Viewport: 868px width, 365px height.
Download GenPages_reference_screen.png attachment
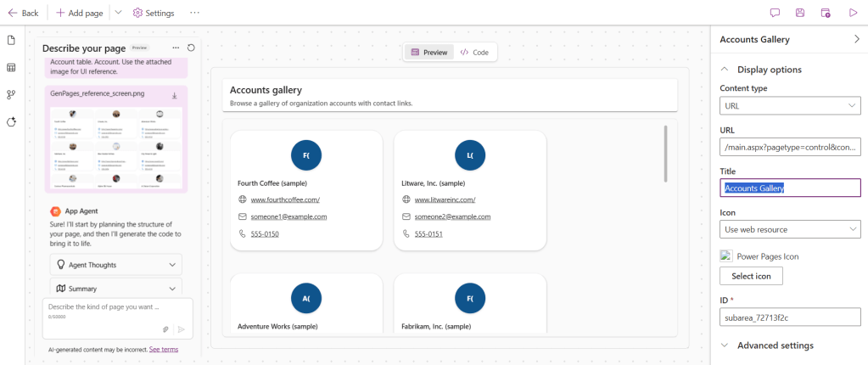pyautogui.click(x=174, y=95)
